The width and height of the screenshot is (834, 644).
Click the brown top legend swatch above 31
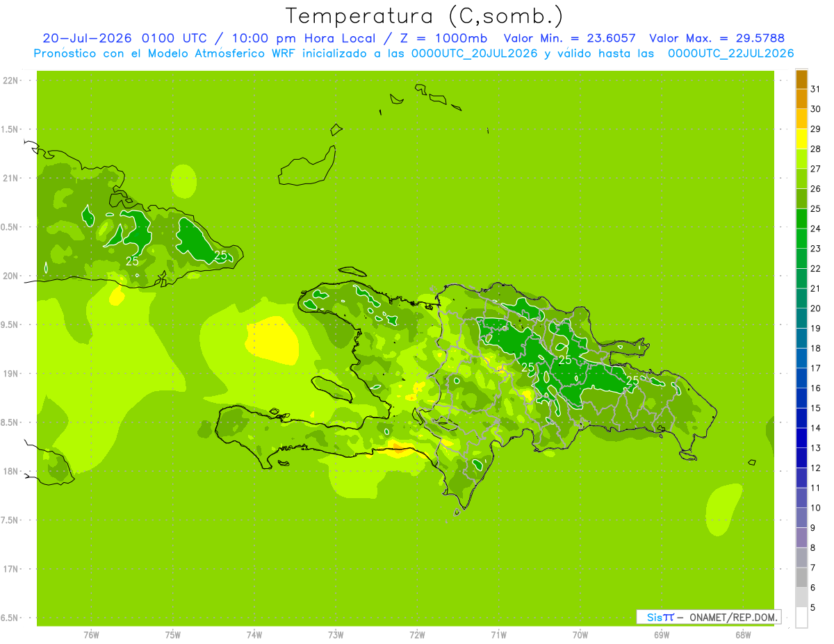[x=801, y=79]
